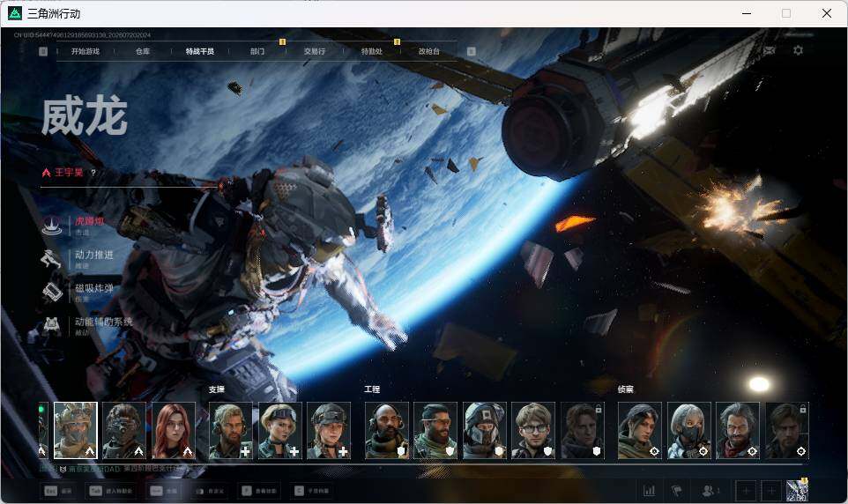Open the friends list icon
This screenshot has width=848, height=504.
point(710,491)
